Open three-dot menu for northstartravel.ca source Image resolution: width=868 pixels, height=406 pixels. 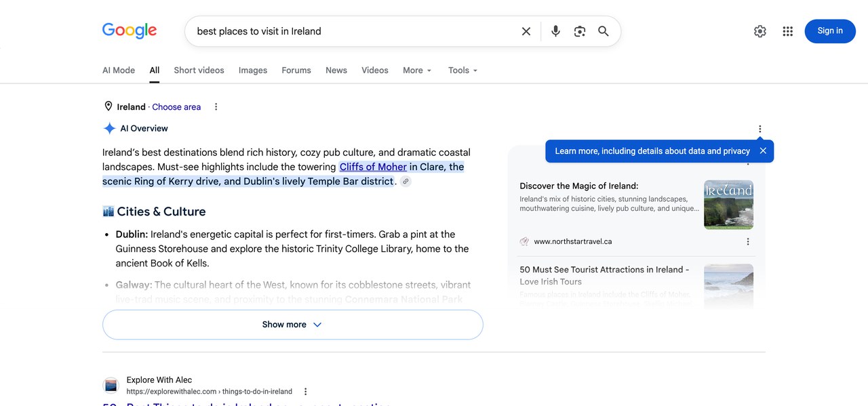(748, 241)
